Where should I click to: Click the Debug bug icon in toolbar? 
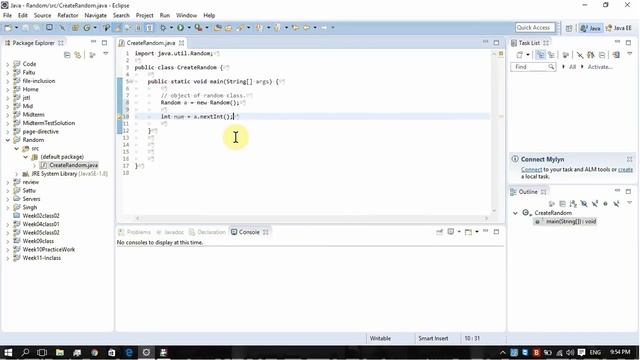[x=163, y=28]
